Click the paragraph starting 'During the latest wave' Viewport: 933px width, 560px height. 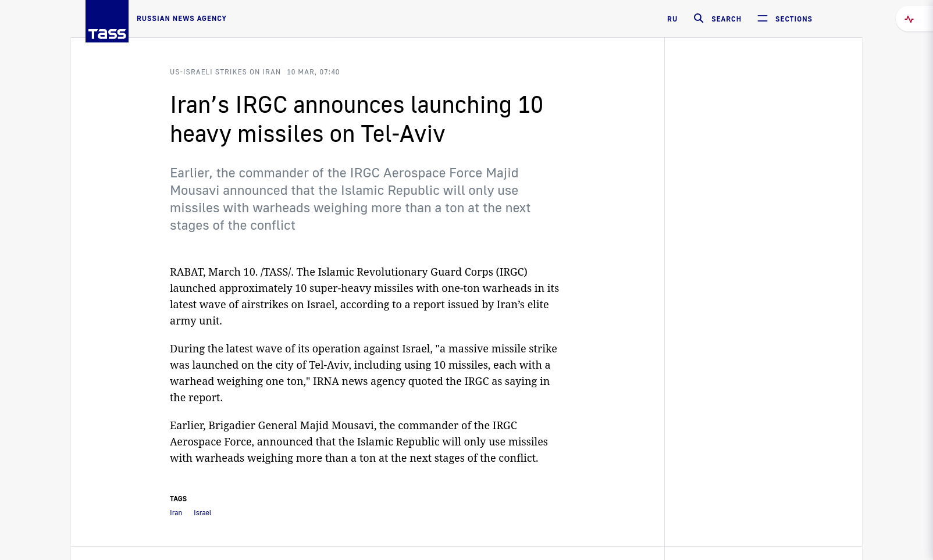click(364, 373)
